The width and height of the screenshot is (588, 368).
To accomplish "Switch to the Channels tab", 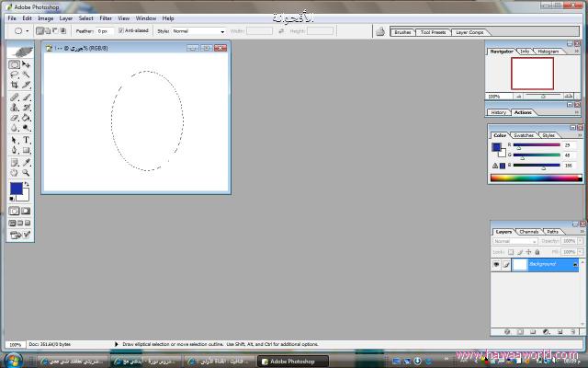I will 529,231.
